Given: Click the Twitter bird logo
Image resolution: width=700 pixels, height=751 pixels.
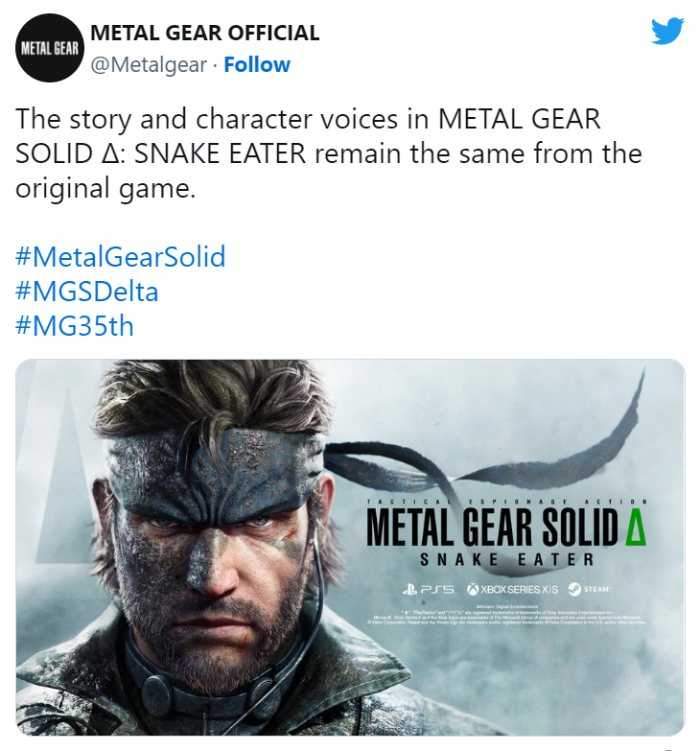Looking at the screenshot, I should (x=667, y=33).
